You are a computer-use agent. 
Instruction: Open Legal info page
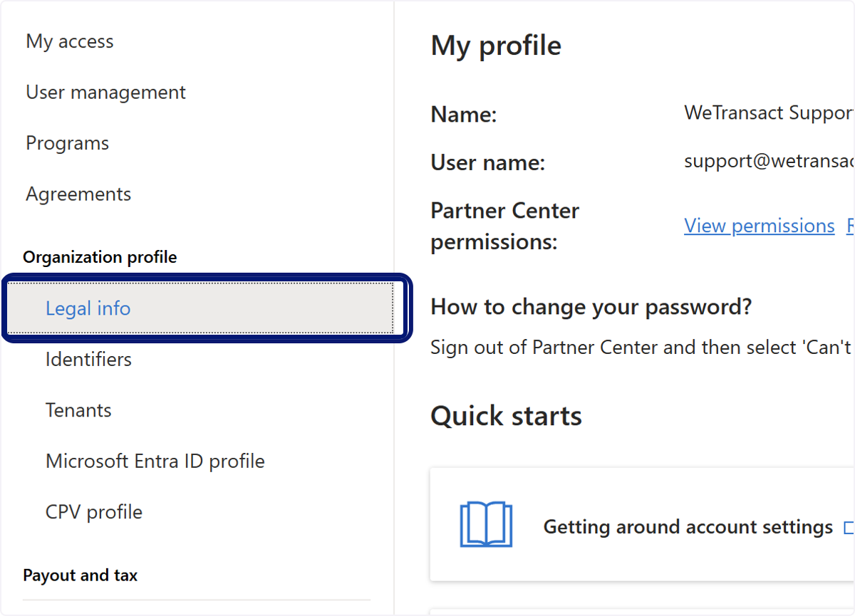[200, 308]
